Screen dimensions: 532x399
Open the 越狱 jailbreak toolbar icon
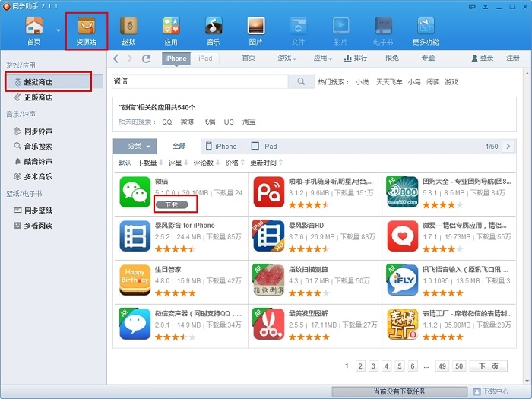point(128,31)
